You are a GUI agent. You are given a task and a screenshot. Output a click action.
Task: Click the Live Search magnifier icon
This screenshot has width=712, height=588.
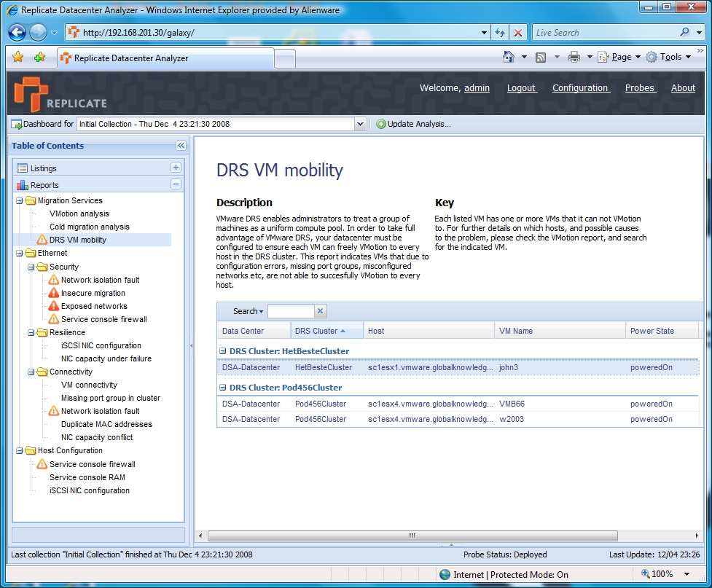coord(685,32)
